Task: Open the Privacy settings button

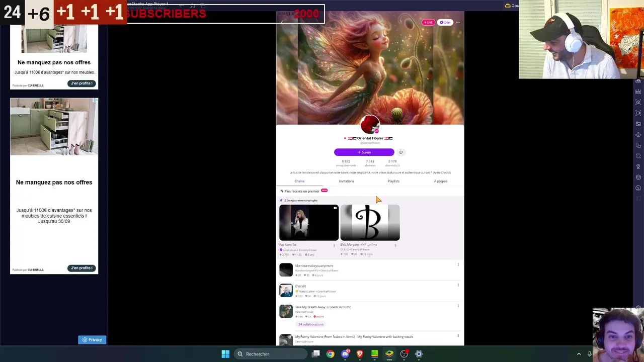Action: (x=92, y=340)
